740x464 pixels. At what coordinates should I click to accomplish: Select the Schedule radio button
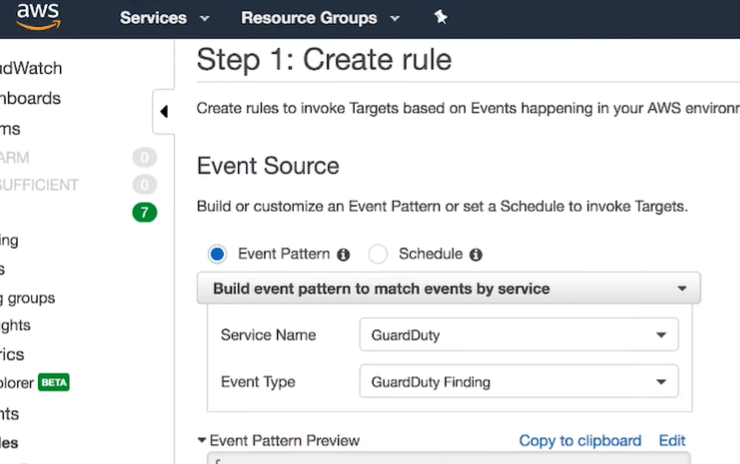pos(378,254)
